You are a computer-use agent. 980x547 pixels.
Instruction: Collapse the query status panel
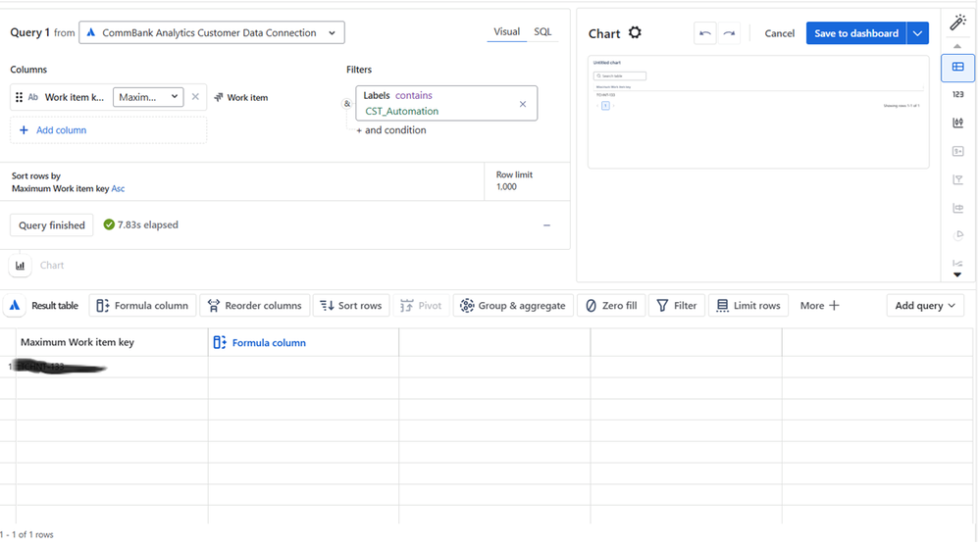[x=546, y=225]
